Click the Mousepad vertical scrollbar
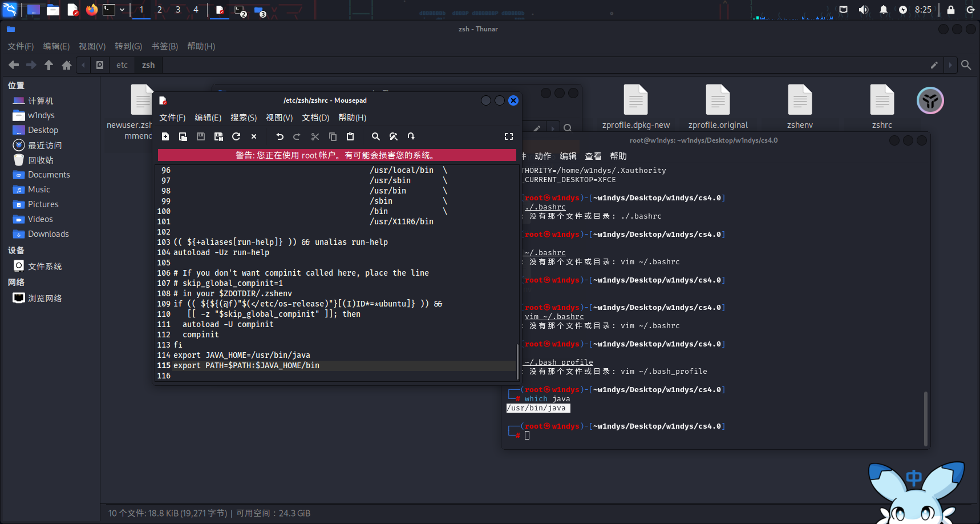This screenshot has height=524, width=980. [x=517, y=361]
